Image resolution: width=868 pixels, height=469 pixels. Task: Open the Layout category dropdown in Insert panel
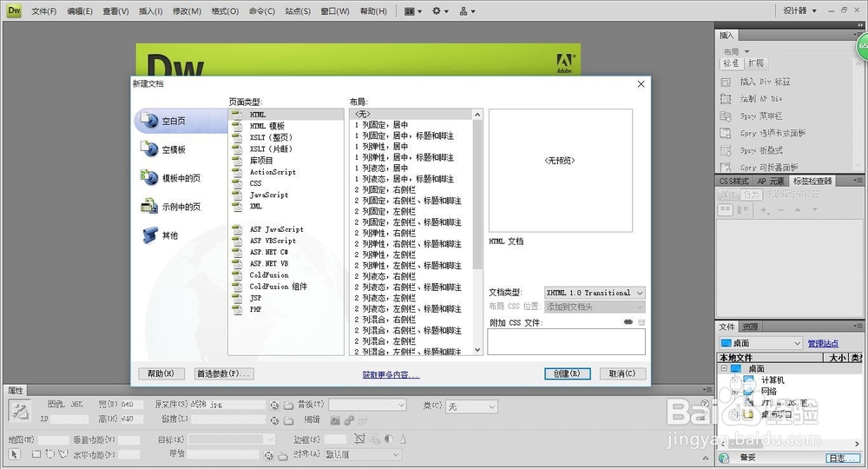(x=737, y=51)
